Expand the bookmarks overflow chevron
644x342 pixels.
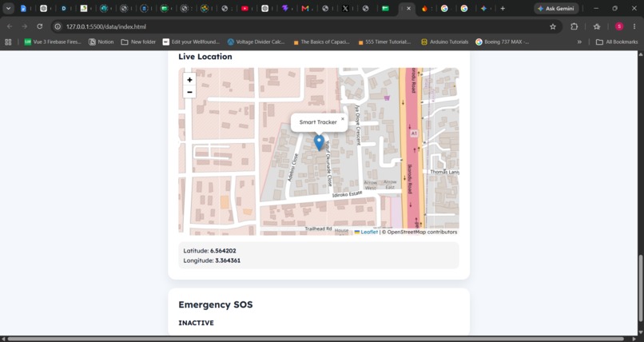click(x=579, y=42)
